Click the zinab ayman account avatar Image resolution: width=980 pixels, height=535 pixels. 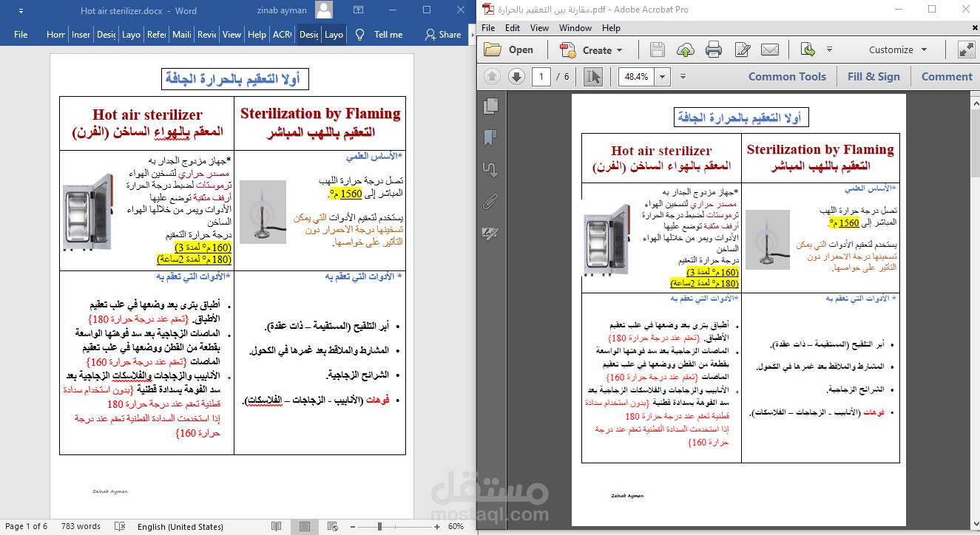tap(324, 10)
